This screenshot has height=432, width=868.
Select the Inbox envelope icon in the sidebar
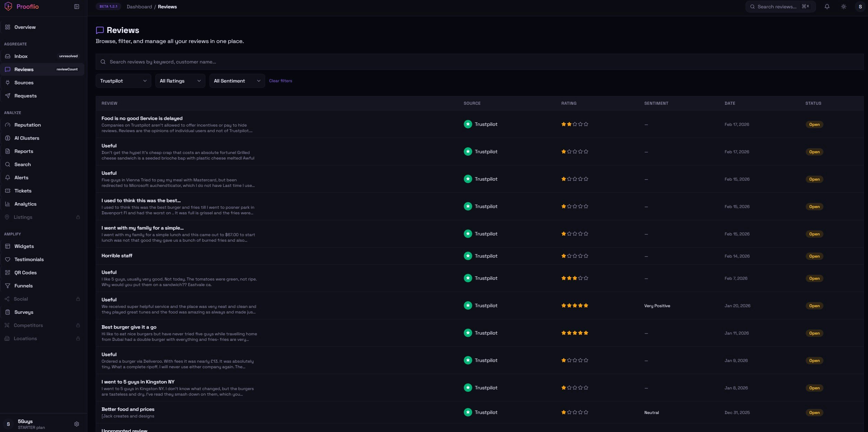8,56
